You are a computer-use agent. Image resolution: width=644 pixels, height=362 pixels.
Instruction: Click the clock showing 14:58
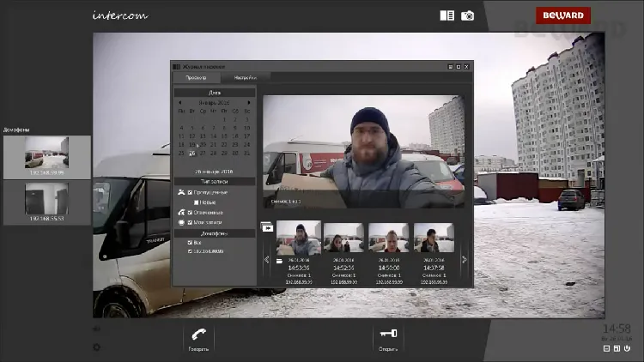click(x=617, y=329)
